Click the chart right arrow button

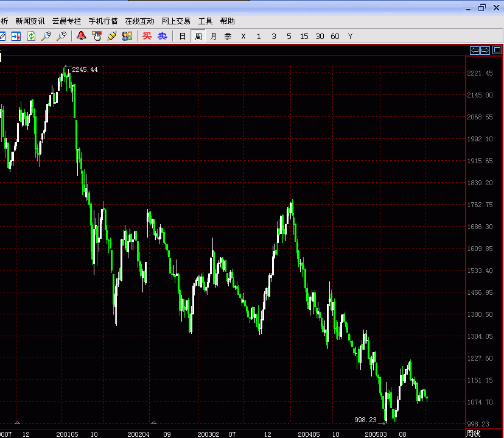[x=485, y=51]
